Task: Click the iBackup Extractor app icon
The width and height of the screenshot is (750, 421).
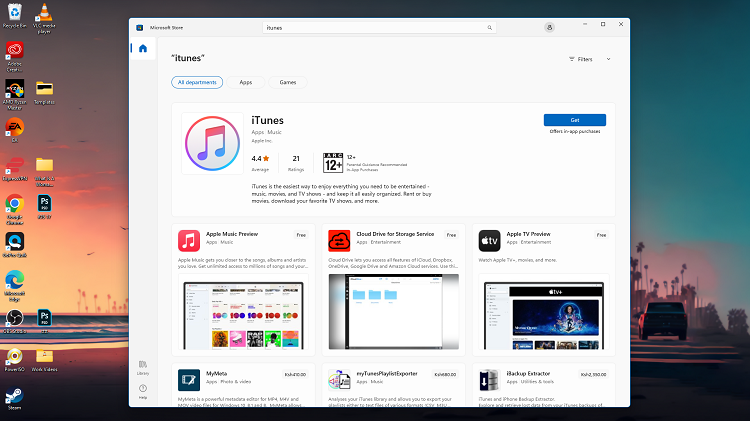Action: coord(489,380)
